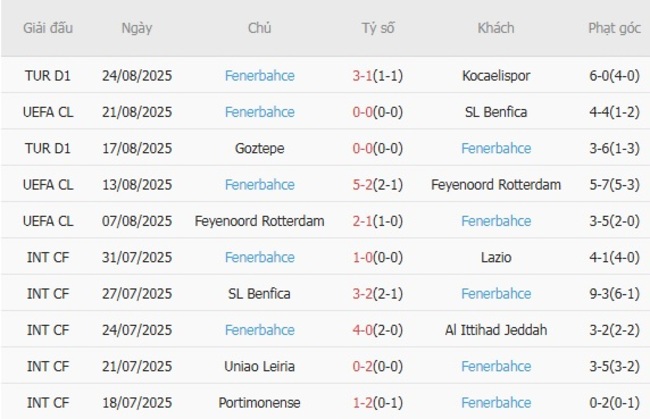Image resolution: width=650 pixels, height=419 pixels.
Task: Select the "Tỷ số" column header
Action: (378, 28)
